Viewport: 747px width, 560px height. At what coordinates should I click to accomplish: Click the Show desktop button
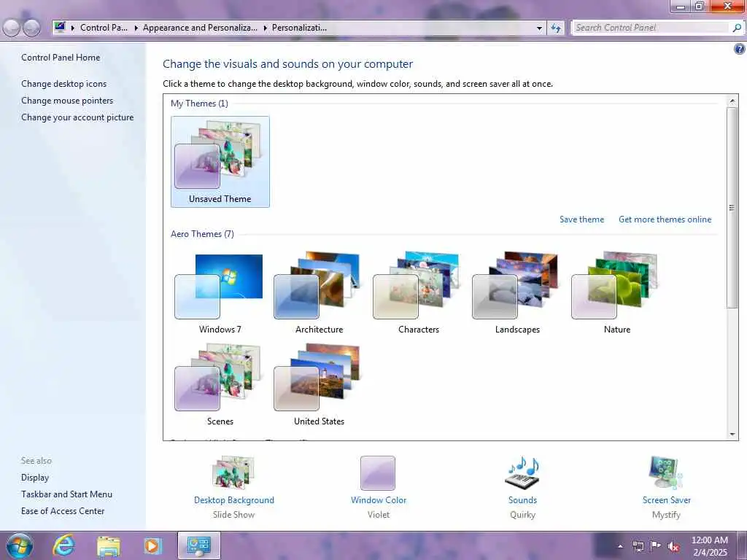(x=741, y=545)
